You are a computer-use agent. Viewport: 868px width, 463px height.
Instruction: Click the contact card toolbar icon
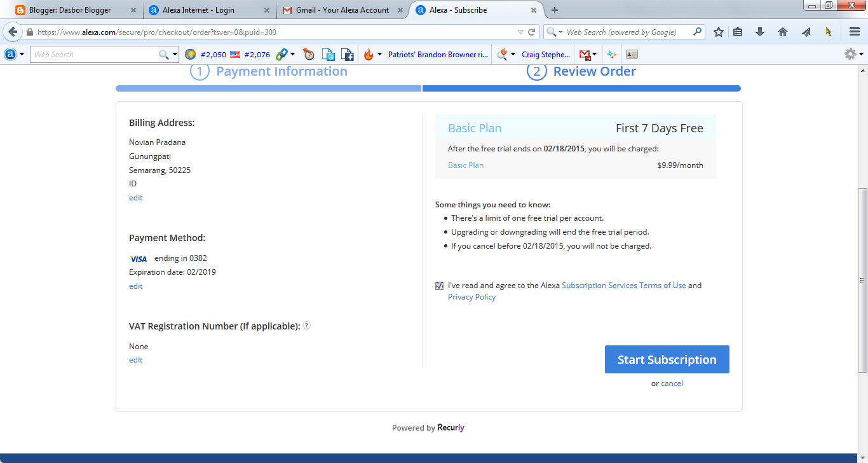click(632, 55)
